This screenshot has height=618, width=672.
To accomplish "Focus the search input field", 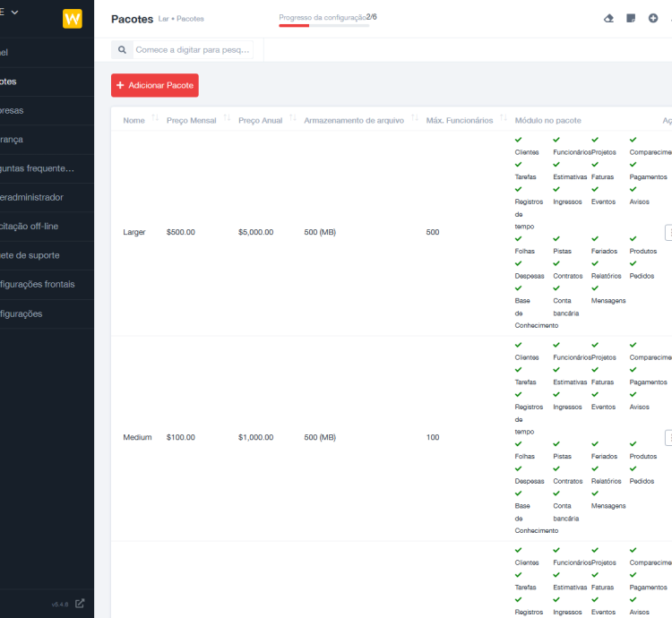I will (x=193, y=50).
